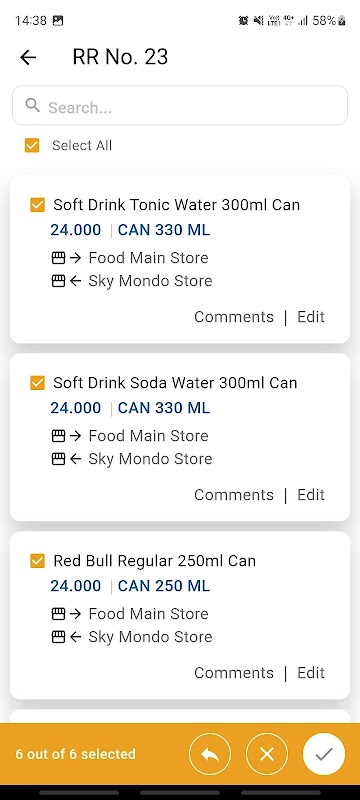Image resolution: width=360 pixels, height=800 pixels.
Task: Edit the Soda Water 300ml Can entry
Action: pyautogui.click(x=311, y=495)
